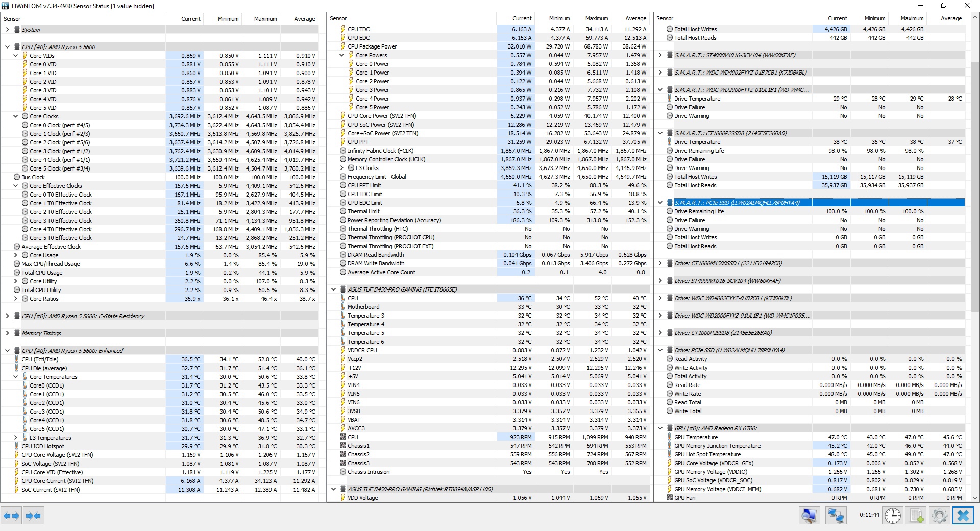Viewport: 980px width, 531px height.
Task: Select the Thermal Limit row
Action: click(488, 211)
